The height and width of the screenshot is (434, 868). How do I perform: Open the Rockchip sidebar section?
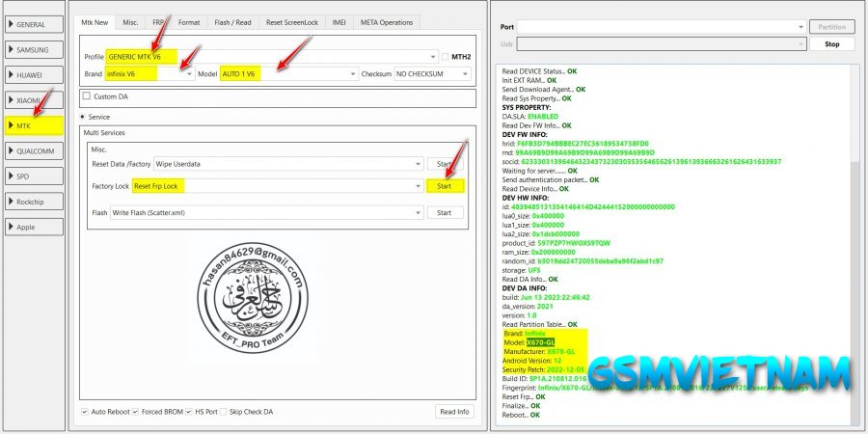(x=34, y=202)
